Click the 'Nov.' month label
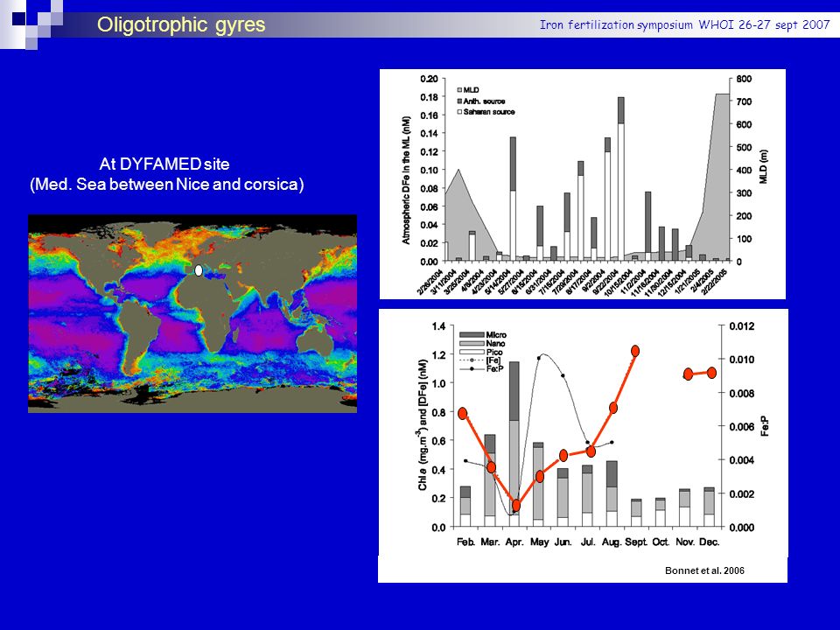This screenshot has width=840, height=630. 685,542
